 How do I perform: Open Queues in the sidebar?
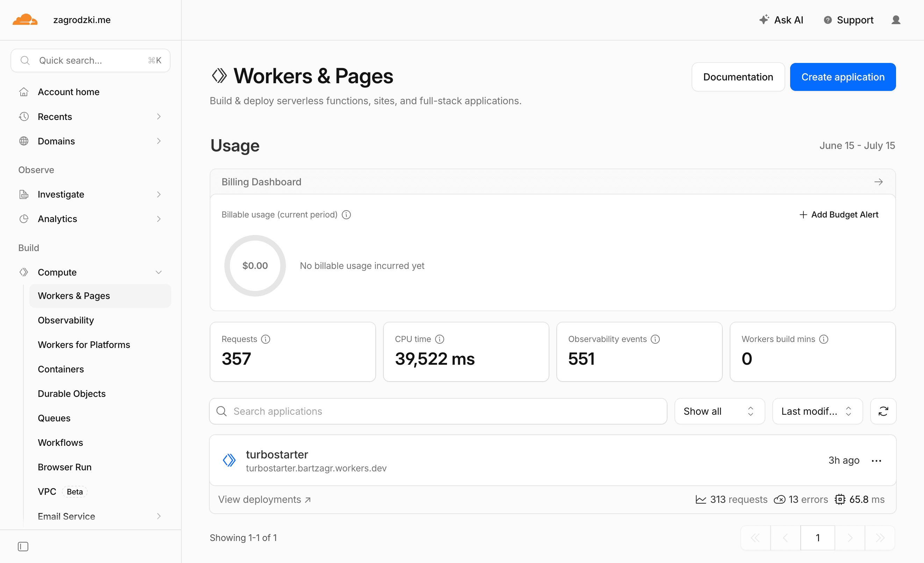pos(54,418)
